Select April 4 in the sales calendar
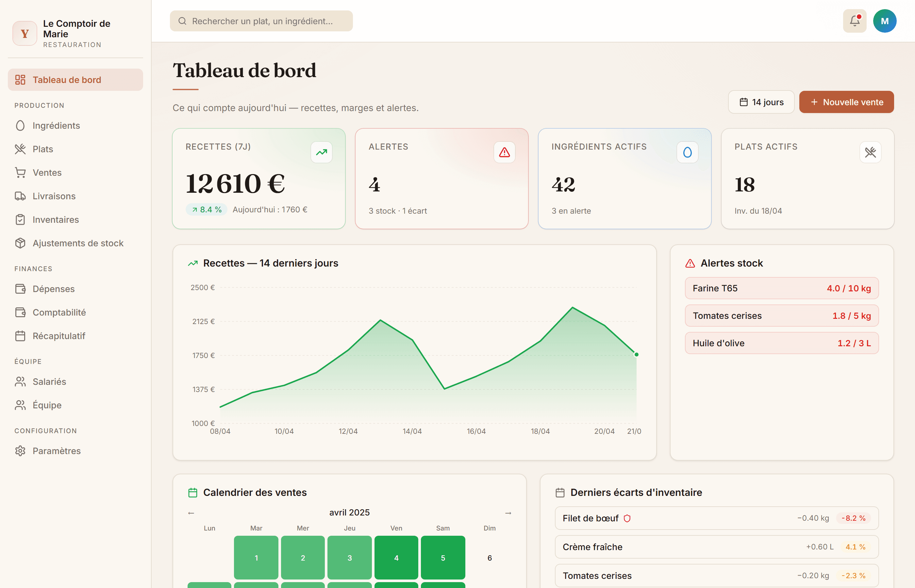The image size is (915, 588). (396, 557)
